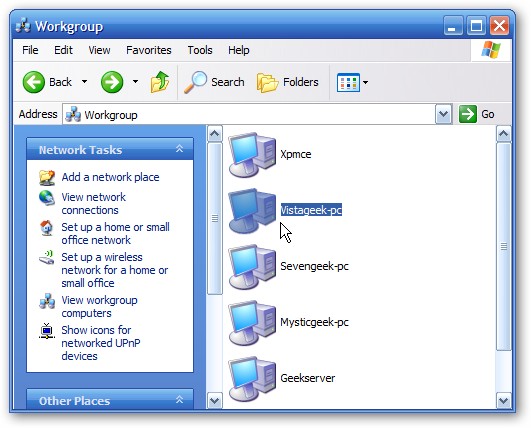Open the Edit menu
The width and height of the screenshot is (531, 428).
[x=63, y=50]
